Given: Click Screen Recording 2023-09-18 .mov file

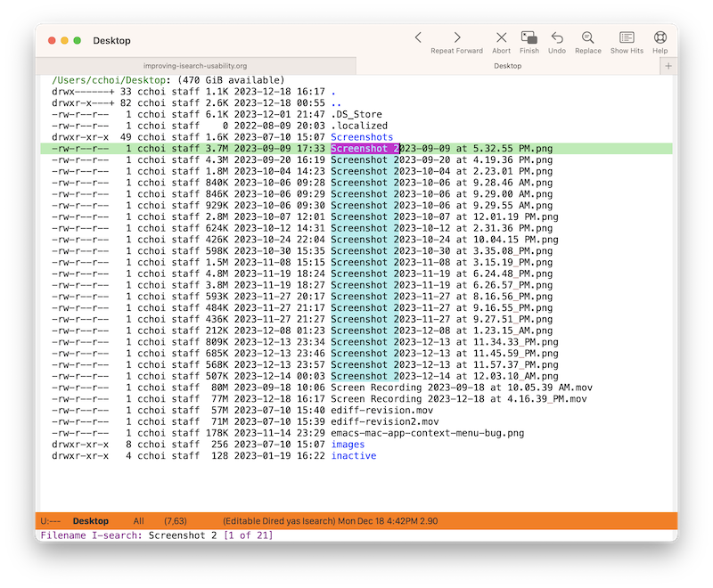Looking at the screenshot, I should point(462,388).
